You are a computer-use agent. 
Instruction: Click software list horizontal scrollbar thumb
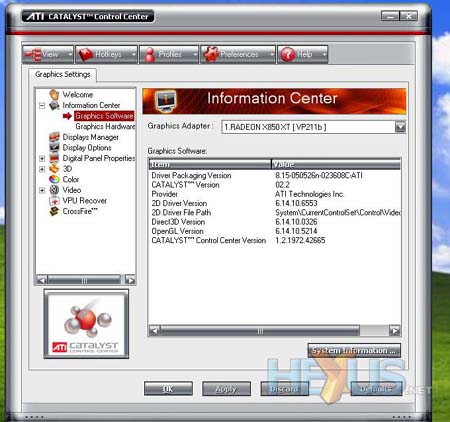pos(260,331)
